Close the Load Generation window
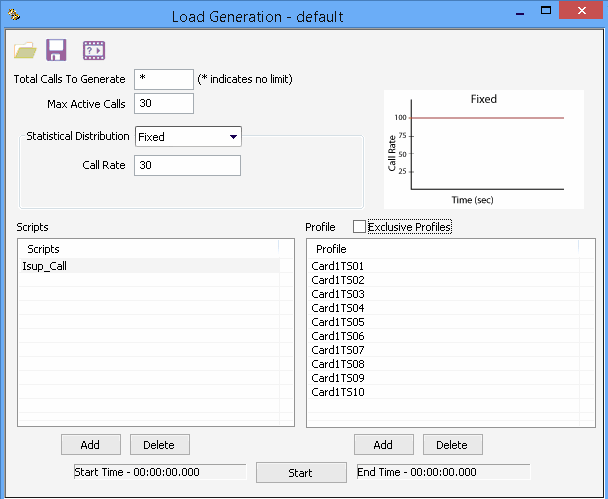 pyautogui.click(x=582, y=10)
